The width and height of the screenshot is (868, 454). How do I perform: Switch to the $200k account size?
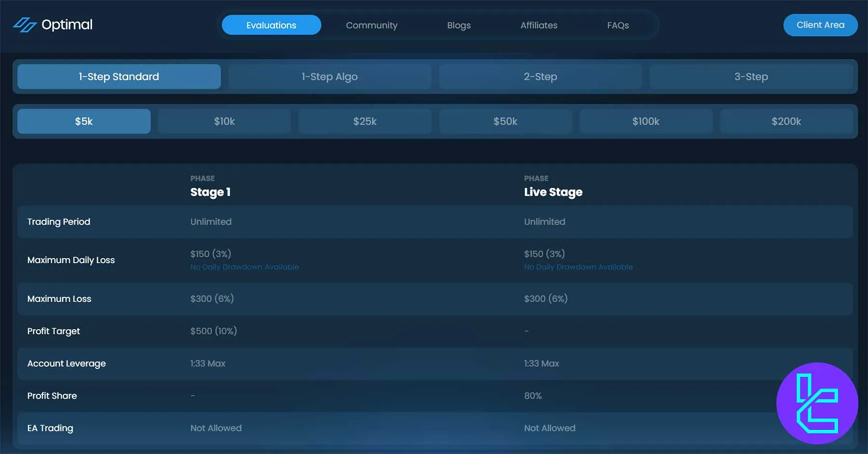(786, 121)
